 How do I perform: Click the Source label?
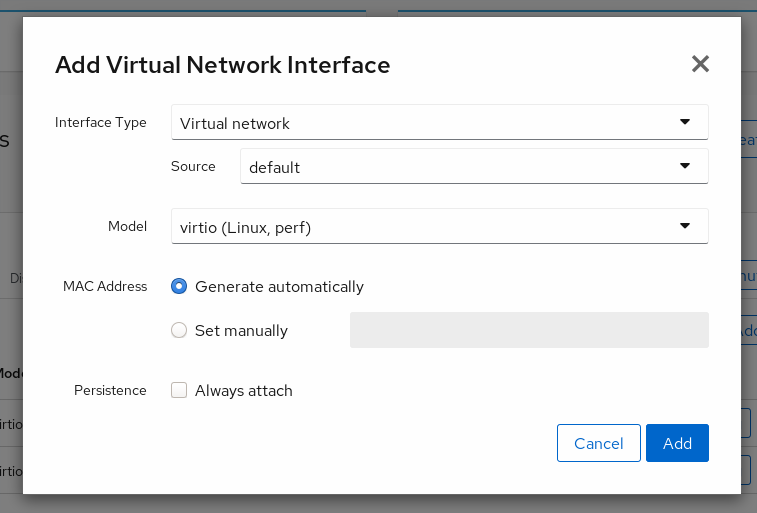point(193,166)
